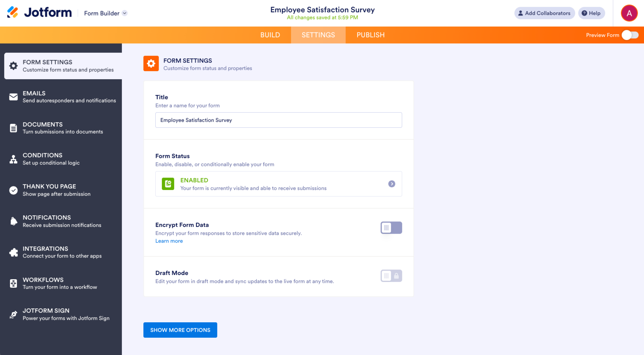Enable Encrypt Form Data
Image resolution: width=644 pixels, height=355 pixels.
click(391, 227)
